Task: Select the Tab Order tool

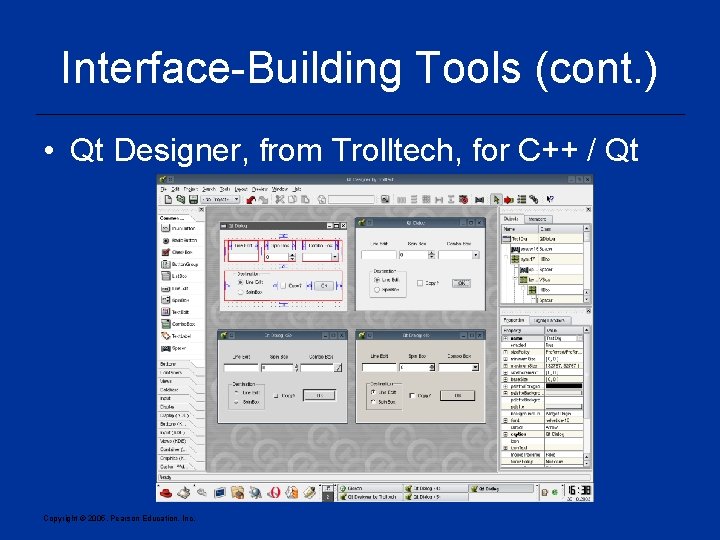Action: pos(521,199)
